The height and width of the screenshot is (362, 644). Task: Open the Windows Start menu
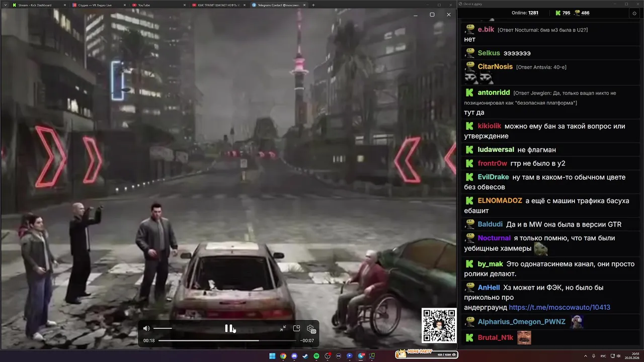[x=272, y=356]
